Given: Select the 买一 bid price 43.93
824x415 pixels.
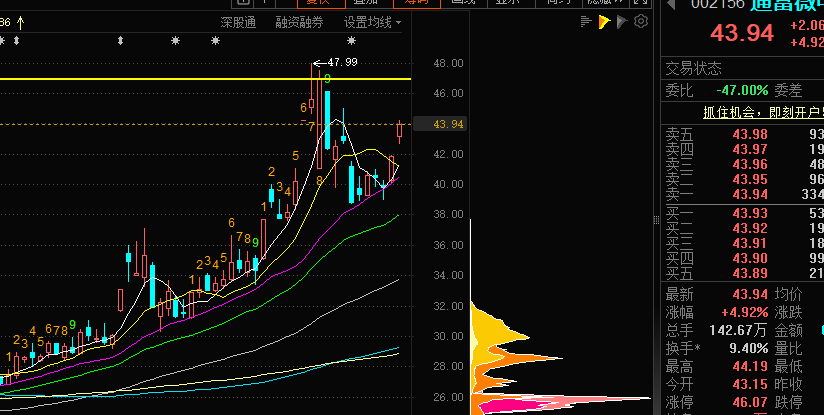Looking at the screenshot, I should point(750,213).
